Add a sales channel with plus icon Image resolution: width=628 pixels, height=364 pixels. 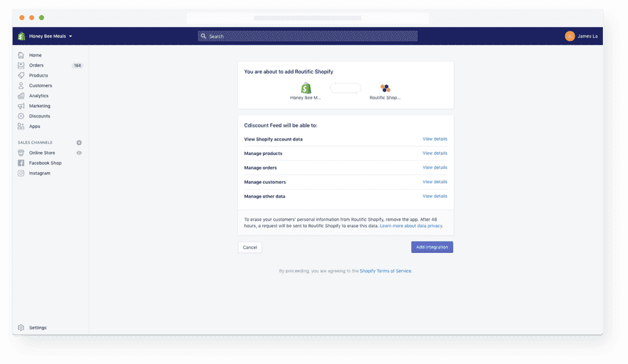point(79,142)
